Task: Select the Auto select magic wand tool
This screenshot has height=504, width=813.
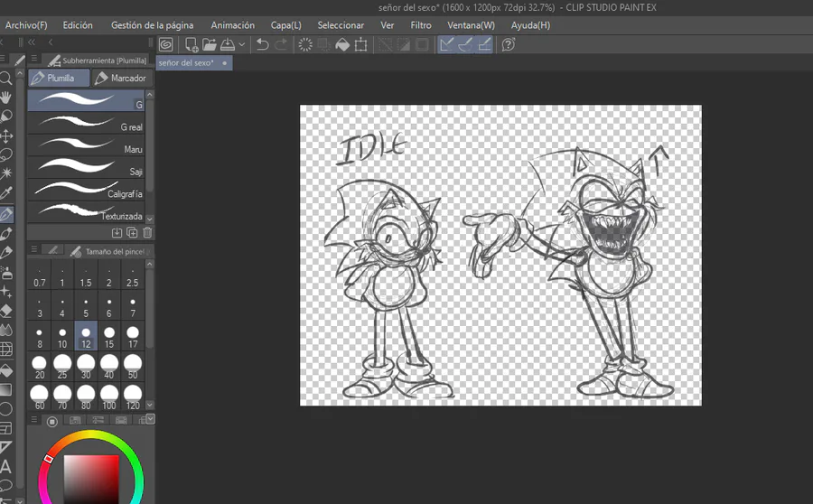Action: point(6,173)
